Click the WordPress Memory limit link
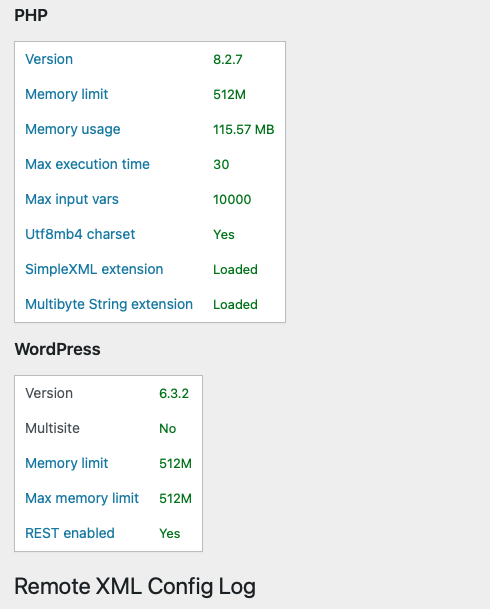Screen dimensions: 490x609 66,463
